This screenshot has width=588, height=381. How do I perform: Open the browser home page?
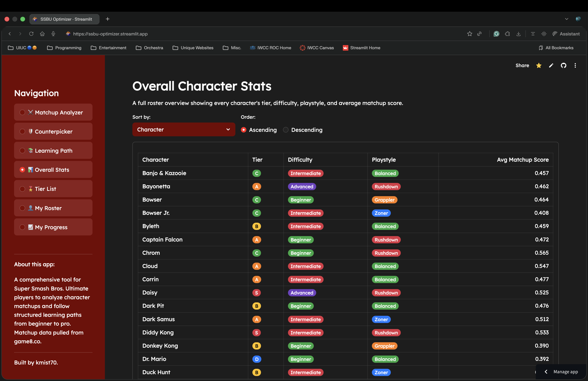click(42, 34)
